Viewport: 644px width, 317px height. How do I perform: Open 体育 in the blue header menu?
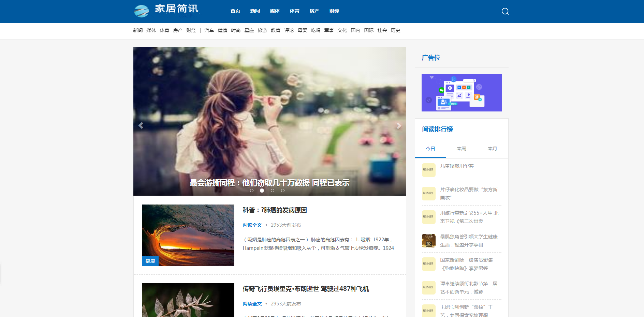[x=295, y=11]
